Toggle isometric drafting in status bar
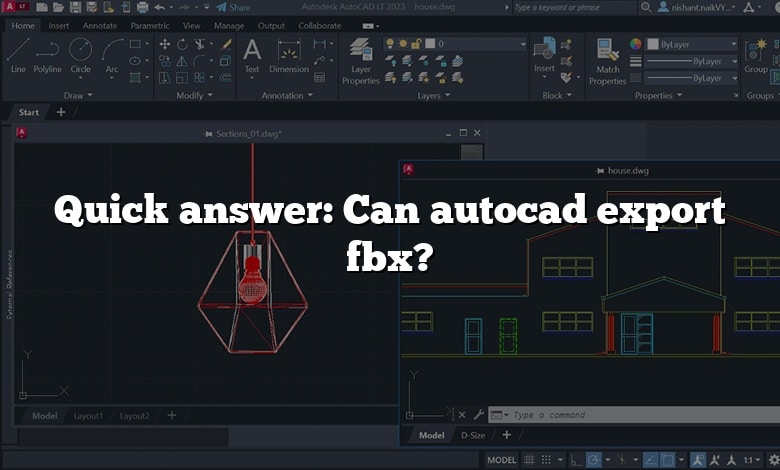The width and height of the screenshot is (780, 470). coord(622,460)
